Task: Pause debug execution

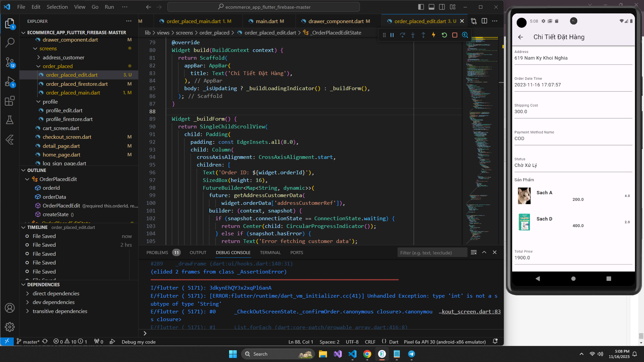Action: click(x=392, y=35)
